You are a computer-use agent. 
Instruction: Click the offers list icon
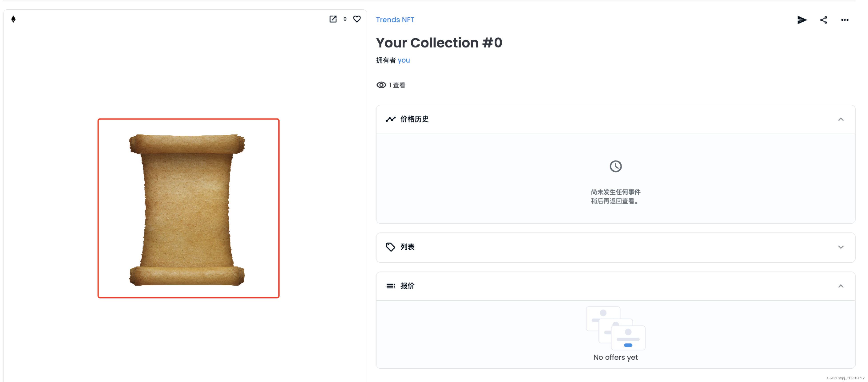[390, 286]
